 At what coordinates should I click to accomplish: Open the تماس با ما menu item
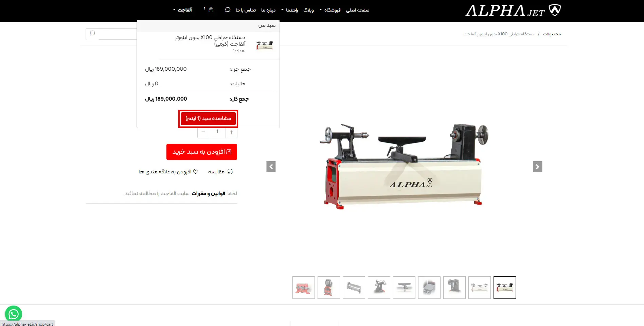pos(246,10)
